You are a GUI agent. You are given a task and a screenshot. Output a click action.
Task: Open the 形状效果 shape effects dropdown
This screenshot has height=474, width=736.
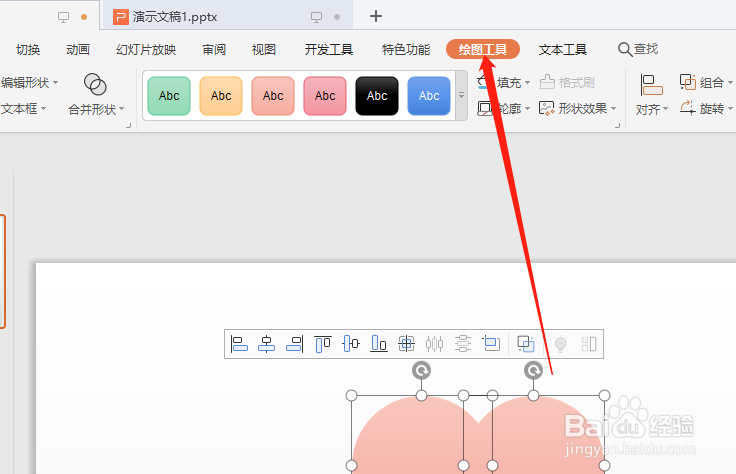point(577,108)
